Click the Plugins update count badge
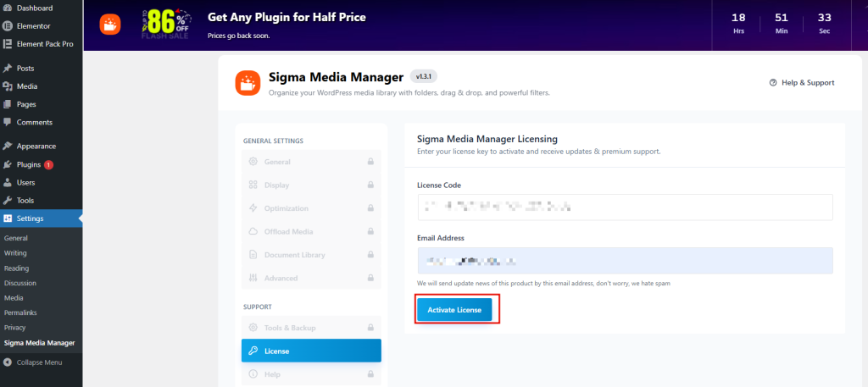This screenshot has width=868, height=387. [48, 165]
